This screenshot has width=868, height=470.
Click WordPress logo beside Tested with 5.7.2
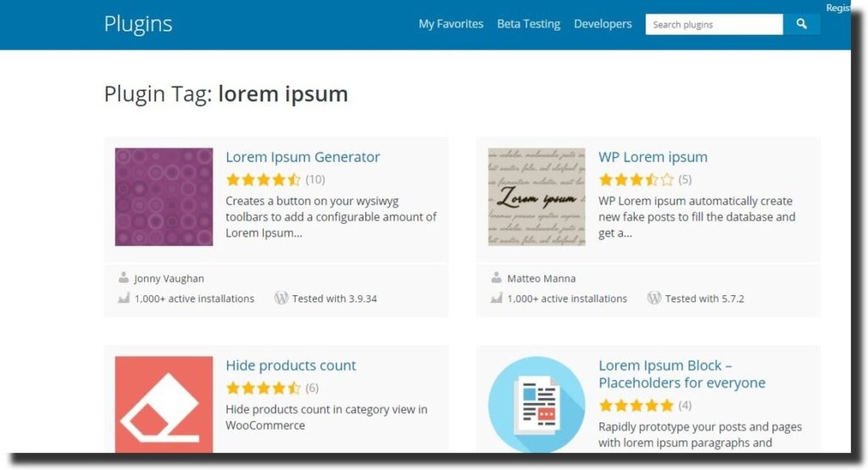(x=654, y=298)
